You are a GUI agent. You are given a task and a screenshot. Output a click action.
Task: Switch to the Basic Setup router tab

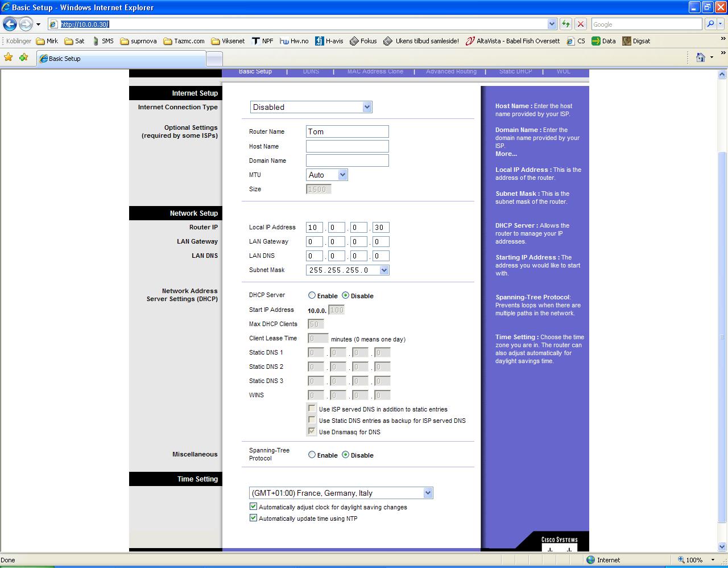[x=255, y=72]
